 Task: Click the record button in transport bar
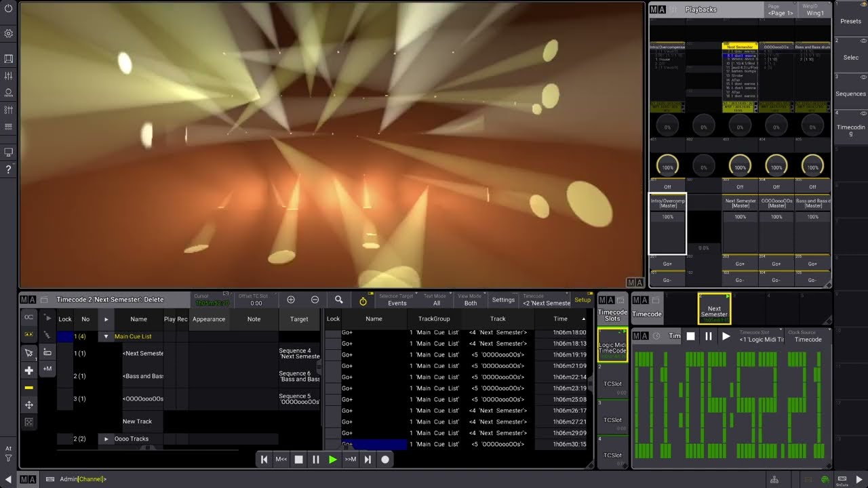385,460
